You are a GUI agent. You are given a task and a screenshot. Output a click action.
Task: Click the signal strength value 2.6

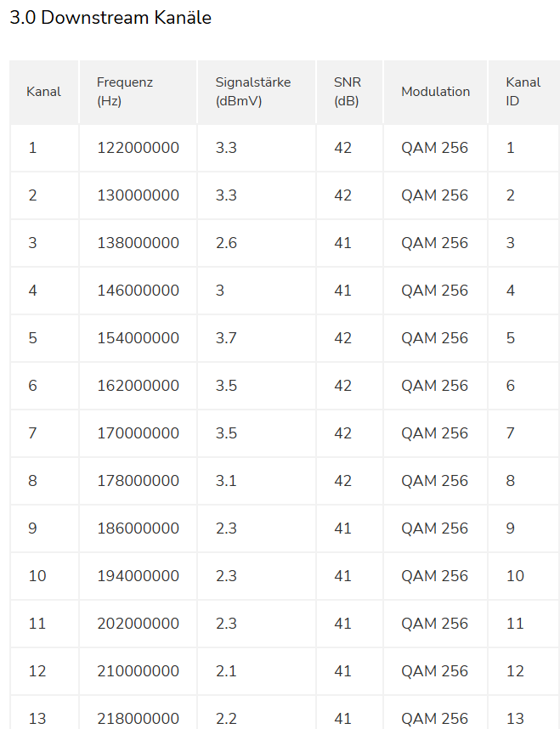point(226,243)
